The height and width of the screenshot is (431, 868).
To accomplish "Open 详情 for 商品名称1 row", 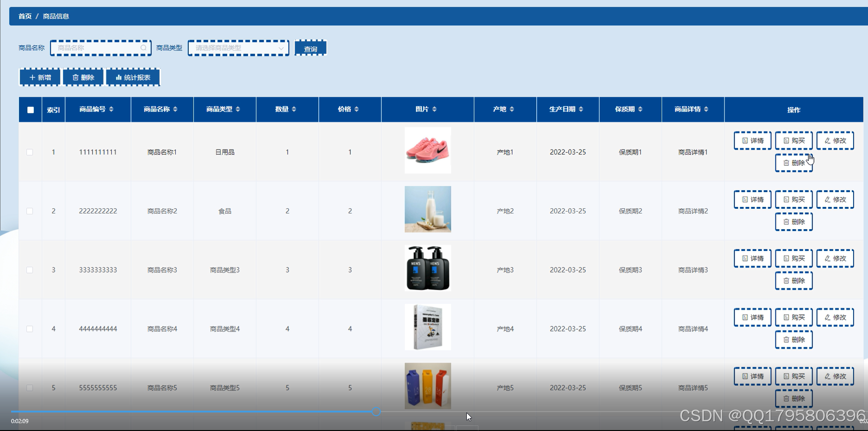I will (752, 140).
